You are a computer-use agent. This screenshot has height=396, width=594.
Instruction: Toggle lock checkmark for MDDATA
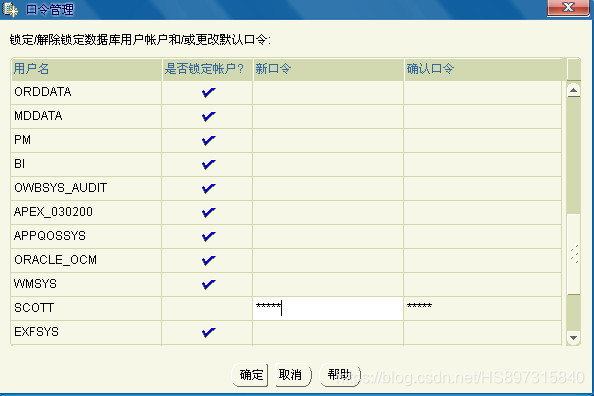pyautogui.click(x=208, y=116)
